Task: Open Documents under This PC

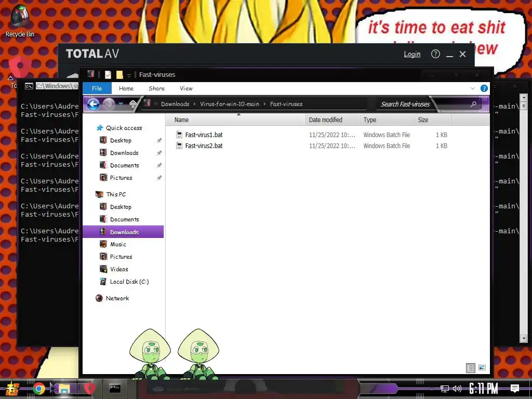Action: (x=125, y=220)
